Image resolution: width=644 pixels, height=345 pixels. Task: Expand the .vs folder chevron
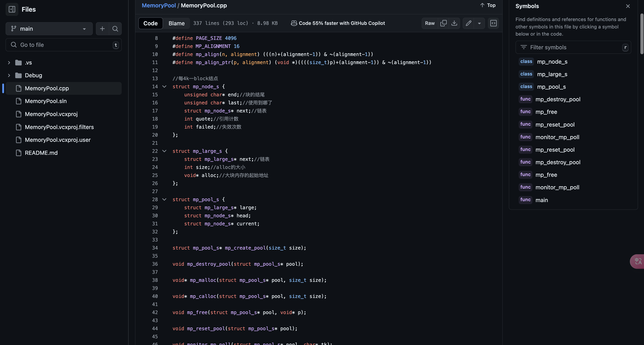[x=9, y=63]
